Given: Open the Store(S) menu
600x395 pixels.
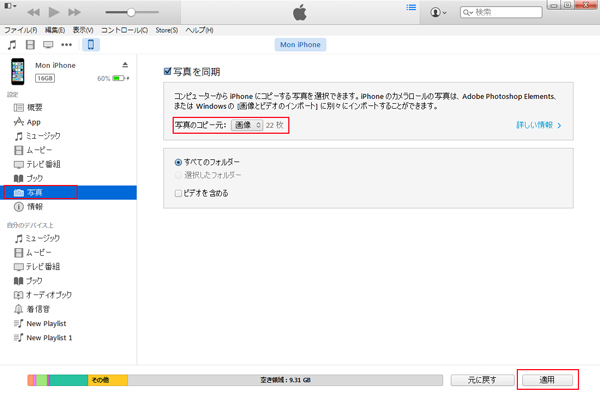Looking at the screenshot, I should point(166,30).
